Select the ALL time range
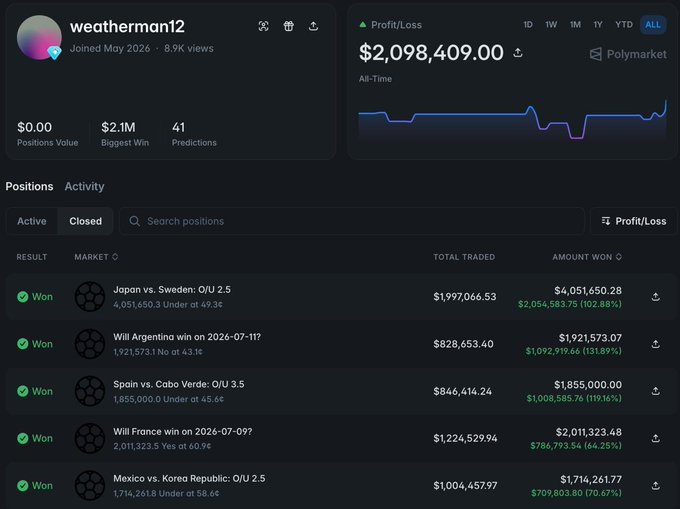Image resolution: width=680 pixels, height=509 pixels. click(x=653, y=25)
